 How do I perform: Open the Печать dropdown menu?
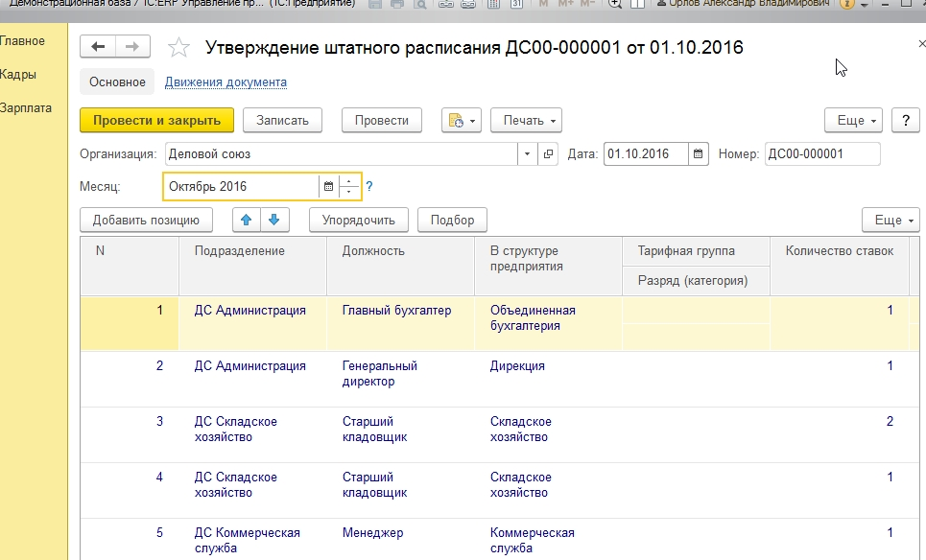coord(526,120)
